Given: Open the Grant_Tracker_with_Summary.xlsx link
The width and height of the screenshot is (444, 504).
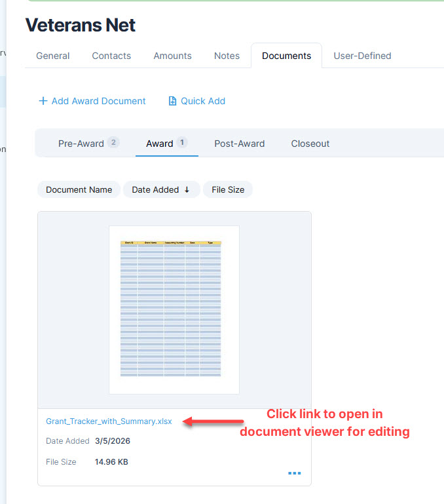Looking at the screenshot, I should tap(109, 421).
